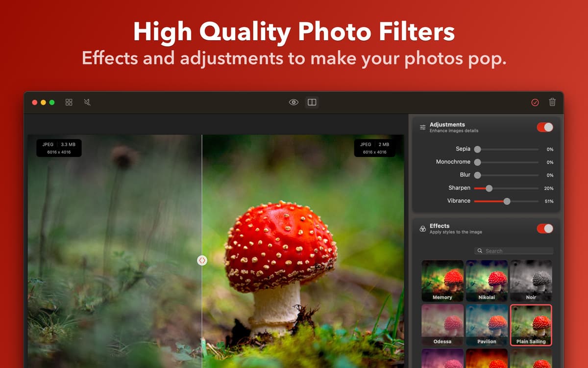Click the magnifier icon in the Effects search
Viewport: 588px width, 368px height.
click(x=480, y=251)
